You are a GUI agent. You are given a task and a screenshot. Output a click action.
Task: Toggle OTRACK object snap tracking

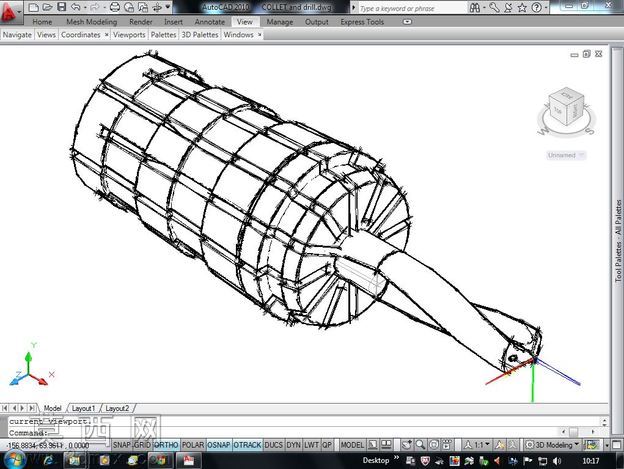click(247, 445)
